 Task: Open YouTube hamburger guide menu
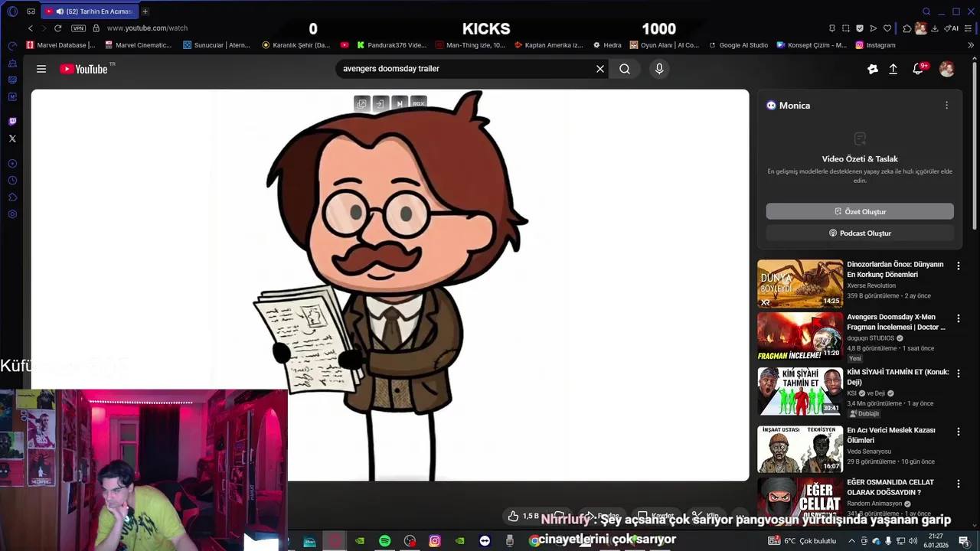coord(41,69)
